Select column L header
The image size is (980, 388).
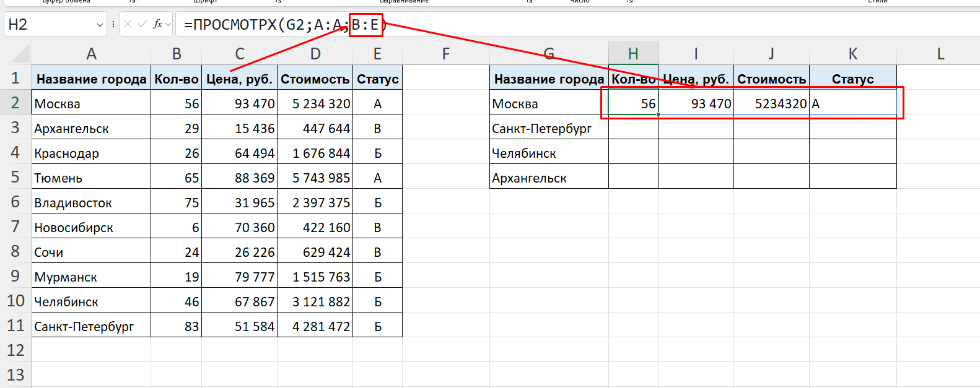click(940, 54)
